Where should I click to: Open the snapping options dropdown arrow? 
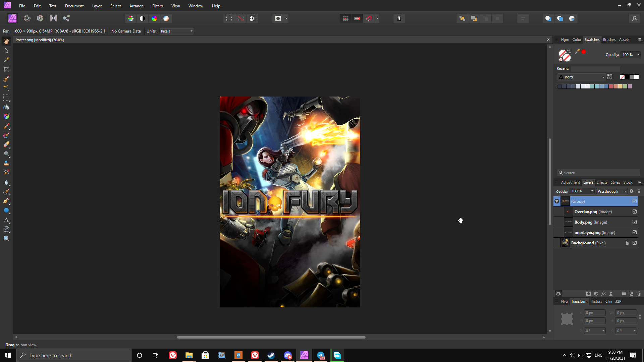coord(377,18)
